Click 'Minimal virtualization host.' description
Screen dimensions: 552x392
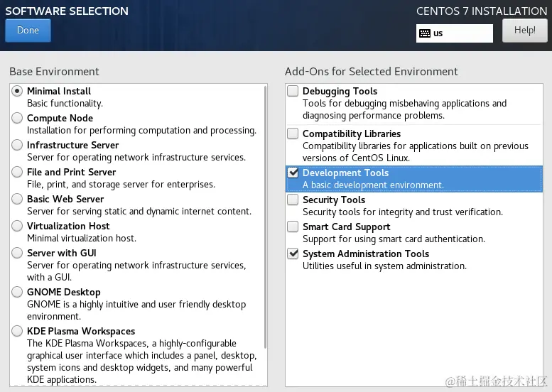(82, 238)
